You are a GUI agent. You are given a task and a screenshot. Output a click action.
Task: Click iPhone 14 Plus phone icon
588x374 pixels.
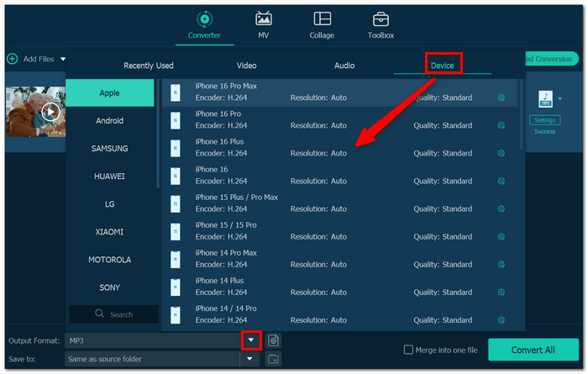(x=175, y=287)
